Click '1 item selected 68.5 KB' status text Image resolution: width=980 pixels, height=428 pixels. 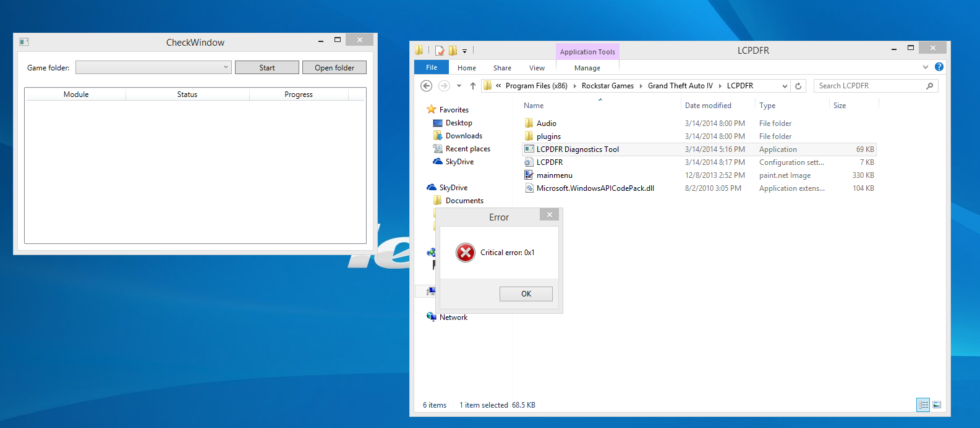497,405
